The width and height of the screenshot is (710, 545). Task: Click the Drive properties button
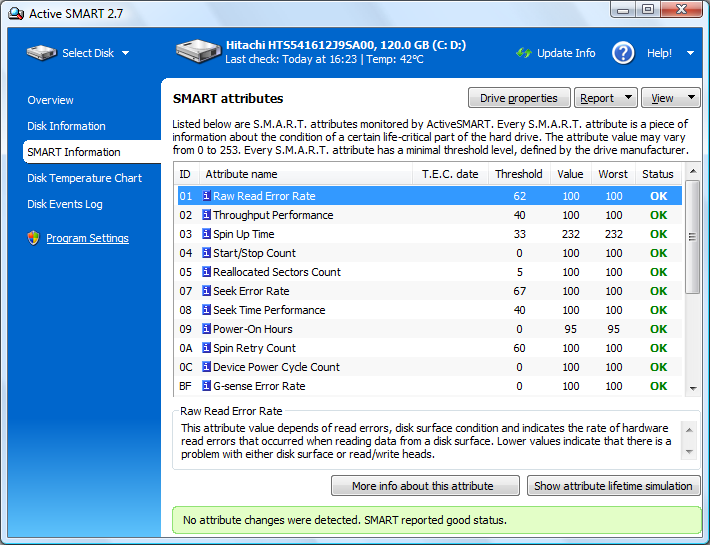click(519, 98)
